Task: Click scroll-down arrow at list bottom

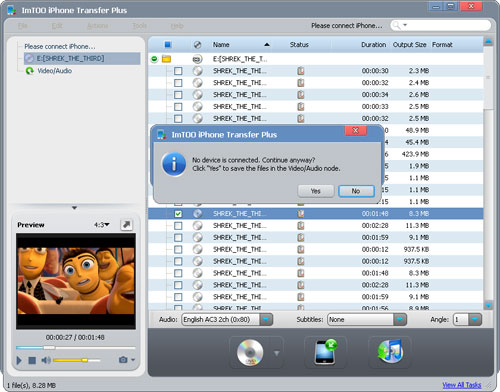Action: (x=488, y=305)
